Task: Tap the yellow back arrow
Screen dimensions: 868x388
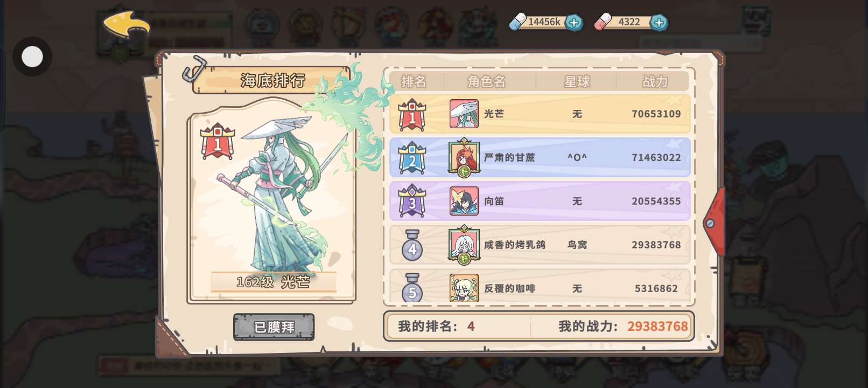Action: pos(127,24)
